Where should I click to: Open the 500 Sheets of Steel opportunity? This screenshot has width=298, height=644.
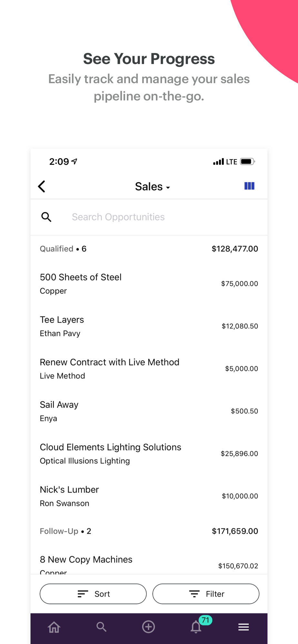pyautogui.click(x=149, y=284)
